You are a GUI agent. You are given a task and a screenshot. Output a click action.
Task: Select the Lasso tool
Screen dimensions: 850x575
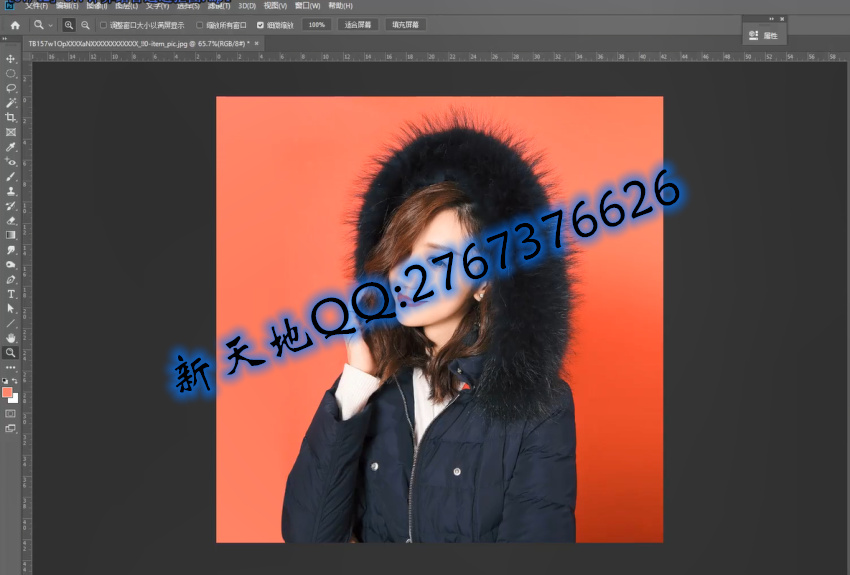click(x=10, y=88)
